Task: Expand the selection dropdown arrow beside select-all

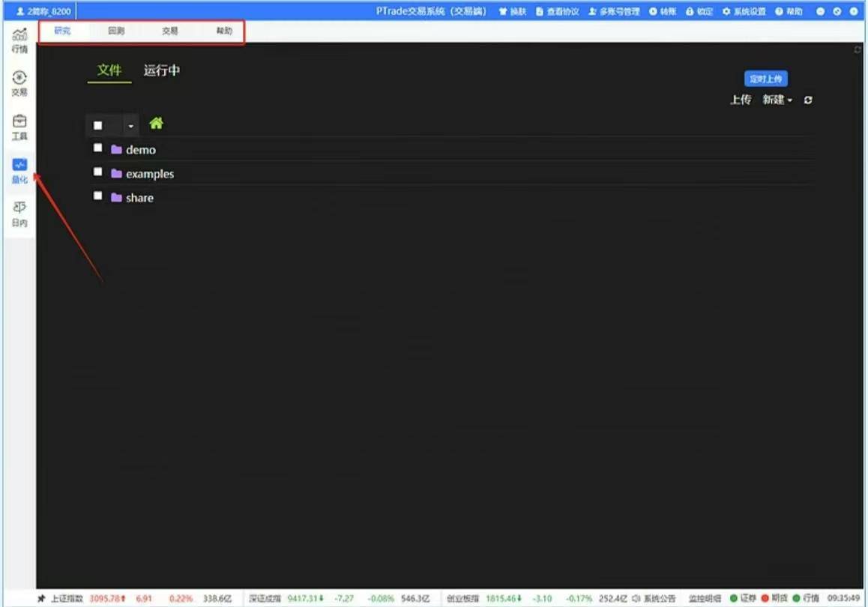Action: coord(130,126)
